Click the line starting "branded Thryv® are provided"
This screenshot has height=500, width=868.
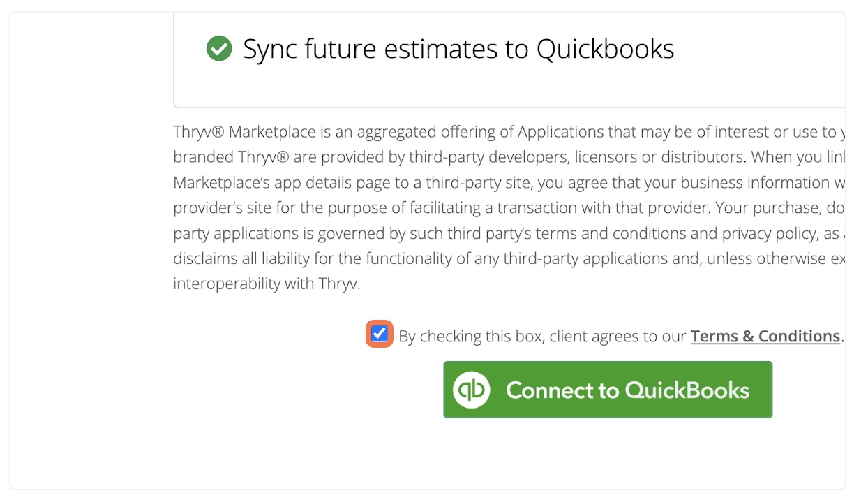click(509, 157)
